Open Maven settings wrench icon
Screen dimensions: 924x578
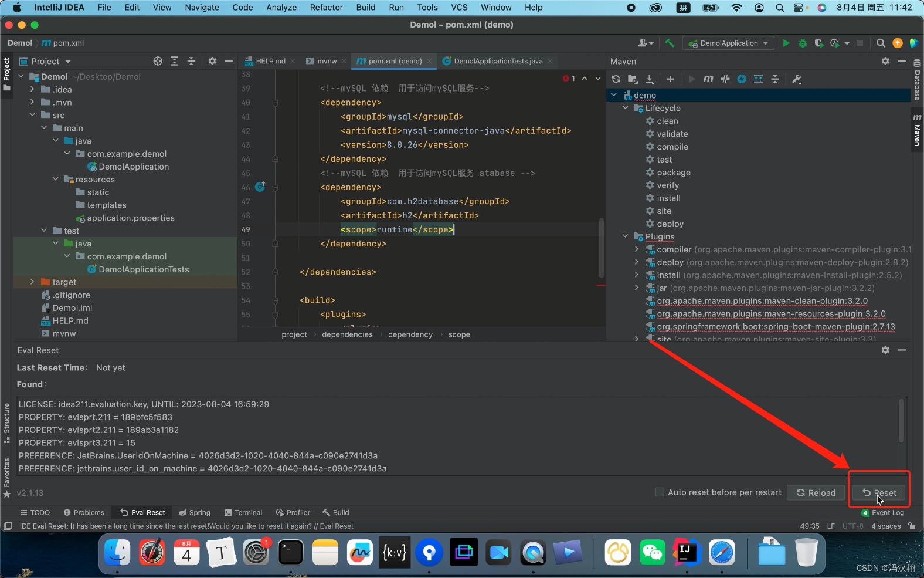pos(796,79)
